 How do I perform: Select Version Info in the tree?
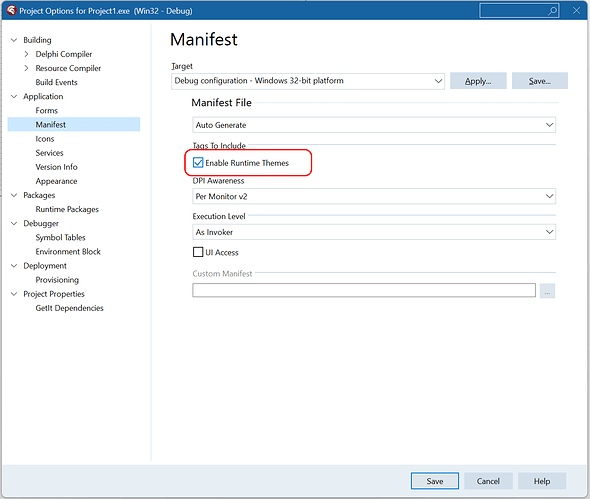(x=56, y=167)
